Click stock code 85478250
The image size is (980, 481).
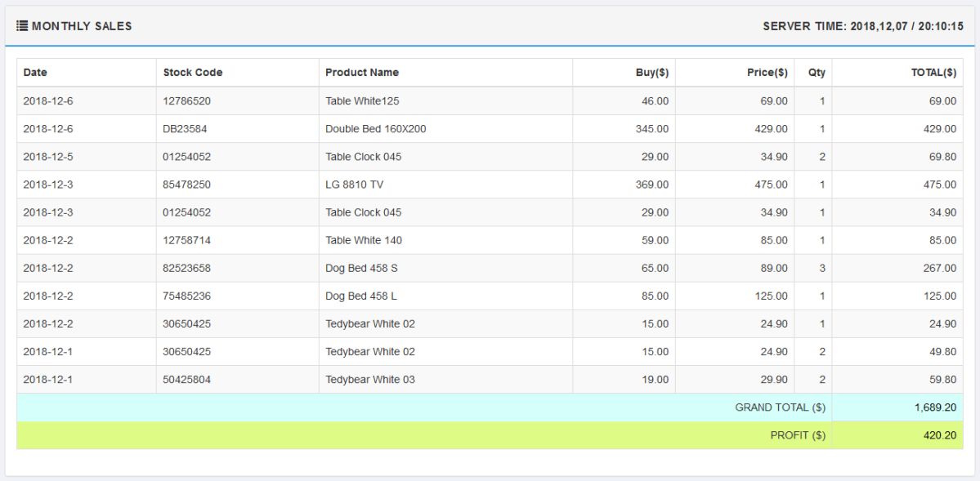pos(187,185)
